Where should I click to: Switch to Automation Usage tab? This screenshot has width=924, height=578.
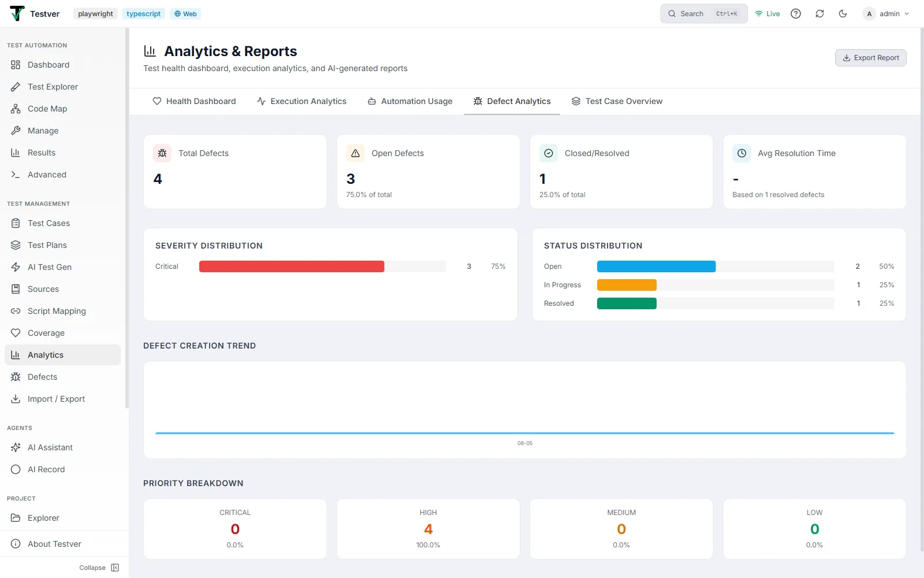click(x=410, y=101)
